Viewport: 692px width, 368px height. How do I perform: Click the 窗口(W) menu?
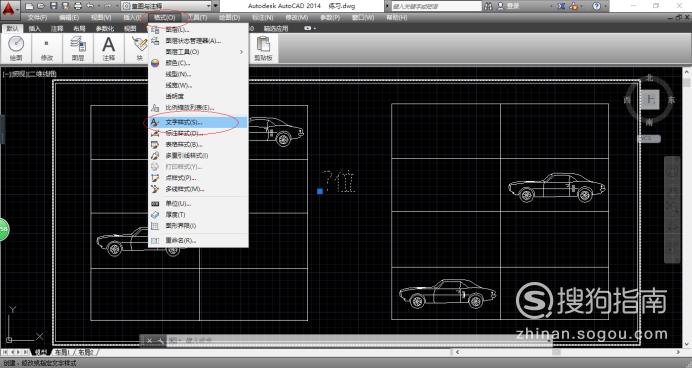coord(363,18)
